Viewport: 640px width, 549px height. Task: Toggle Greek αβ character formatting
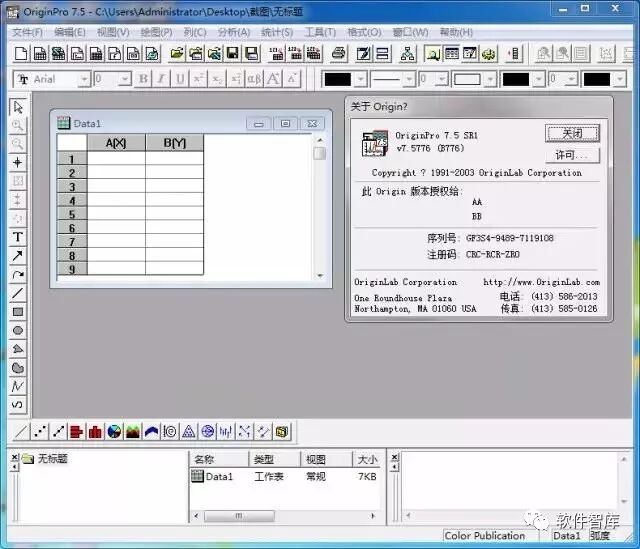254,79
